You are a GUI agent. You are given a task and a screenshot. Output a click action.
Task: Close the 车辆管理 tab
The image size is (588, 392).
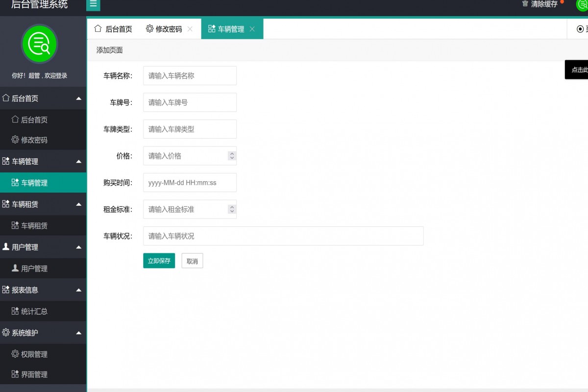pyautogui.click(x=252, y=29)
